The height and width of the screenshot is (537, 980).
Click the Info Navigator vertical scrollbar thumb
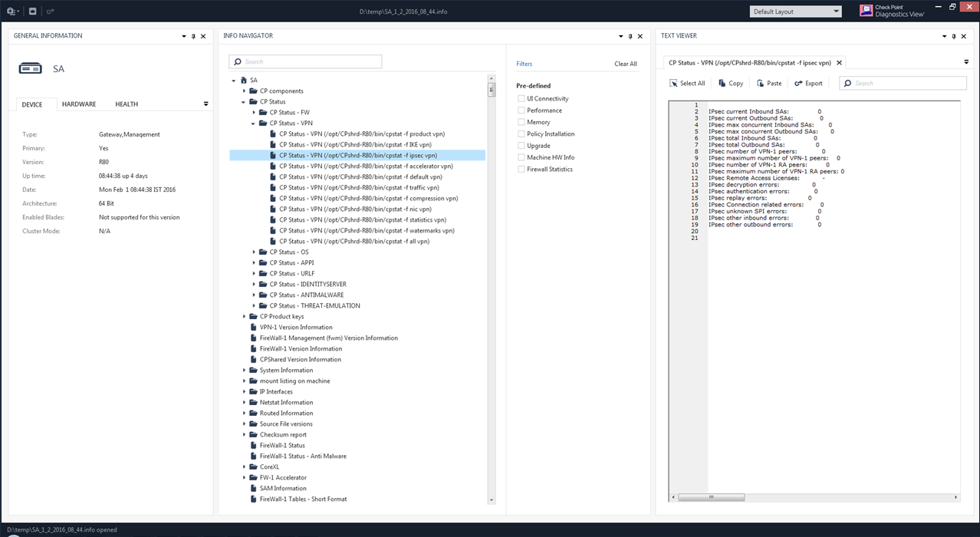[x=492, y=91]
